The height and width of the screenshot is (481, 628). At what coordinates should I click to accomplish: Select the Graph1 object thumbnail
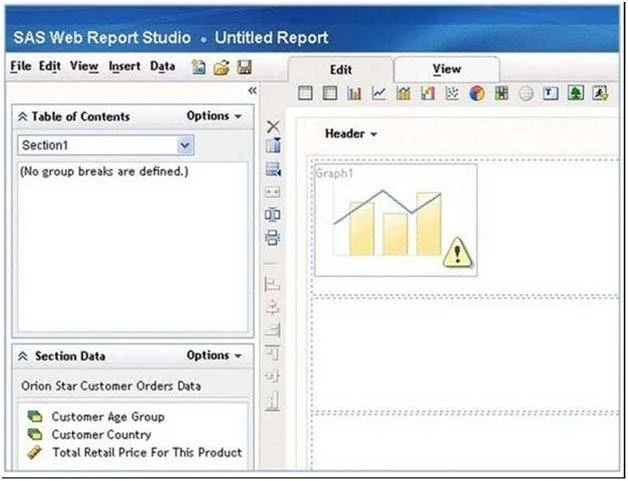[x=396, y=220]
